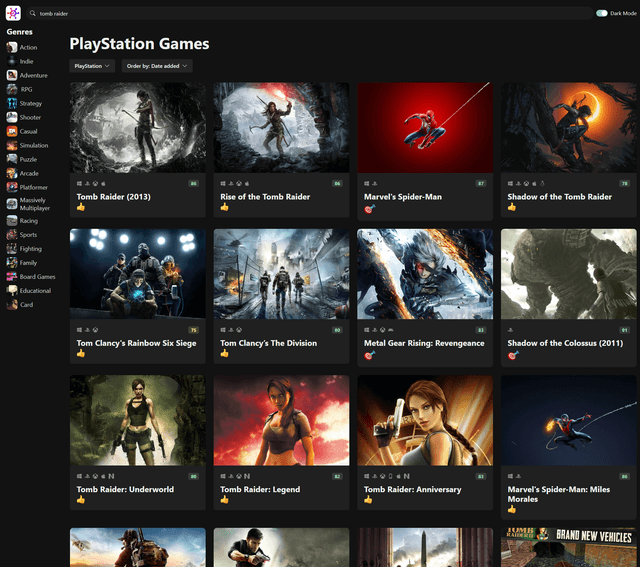Open the Massively Multiplayer genre
The width and height of the screenshot is (640, 567).
33,204
